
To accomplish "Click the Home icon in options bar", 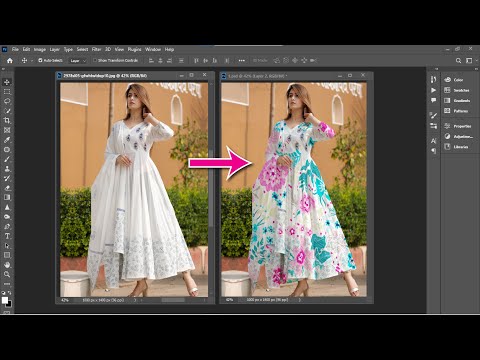I will coord(10,61).
